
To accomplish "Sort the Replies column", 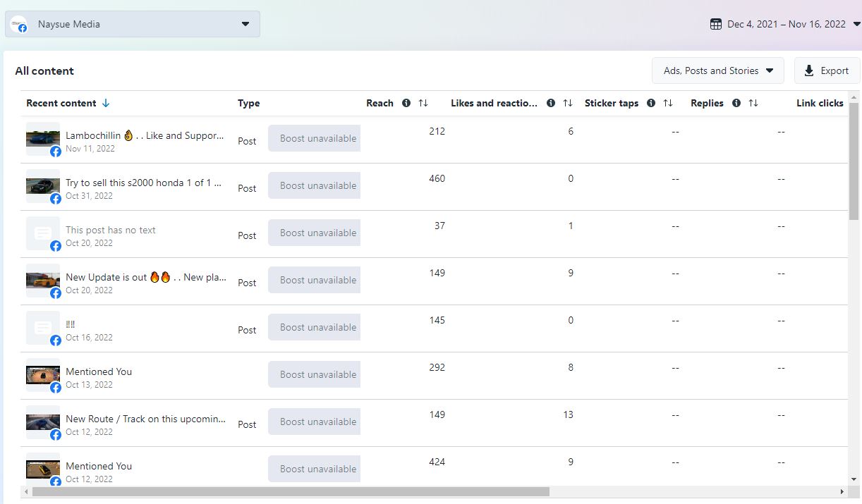I will [x=753, y=103].
